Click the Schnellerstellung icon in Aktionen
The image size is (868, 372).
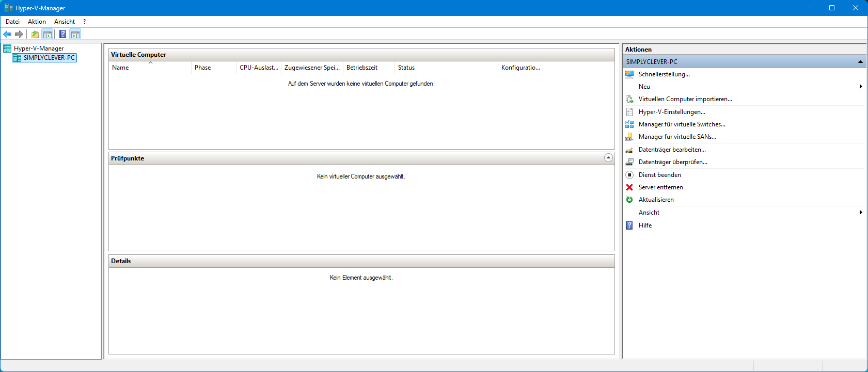pos(629,74)
